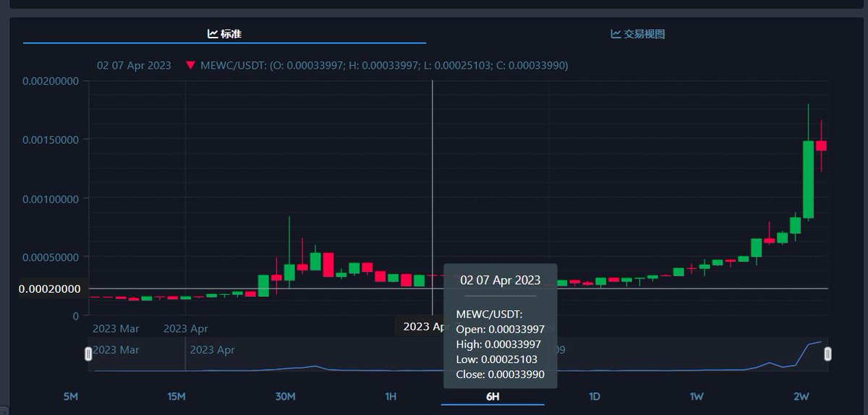Click the left range slider handle

tap(89, 354)
